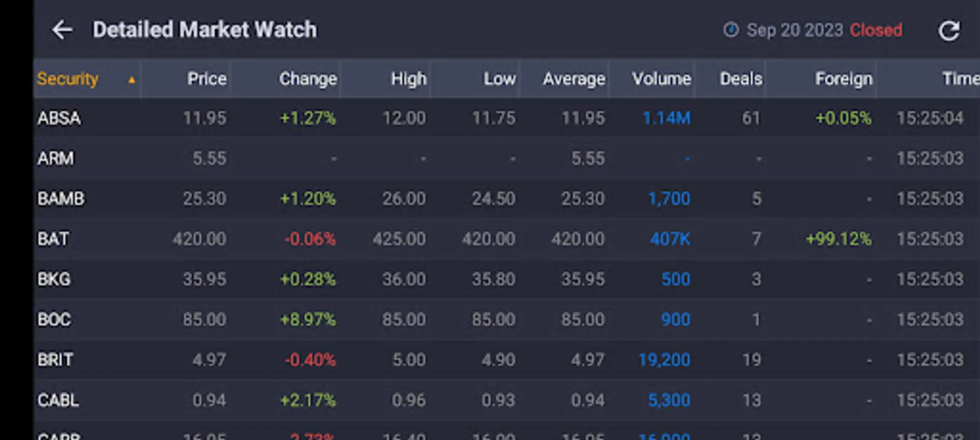Click the Closed market status label

pyautogui.click(x=876, y=30)
